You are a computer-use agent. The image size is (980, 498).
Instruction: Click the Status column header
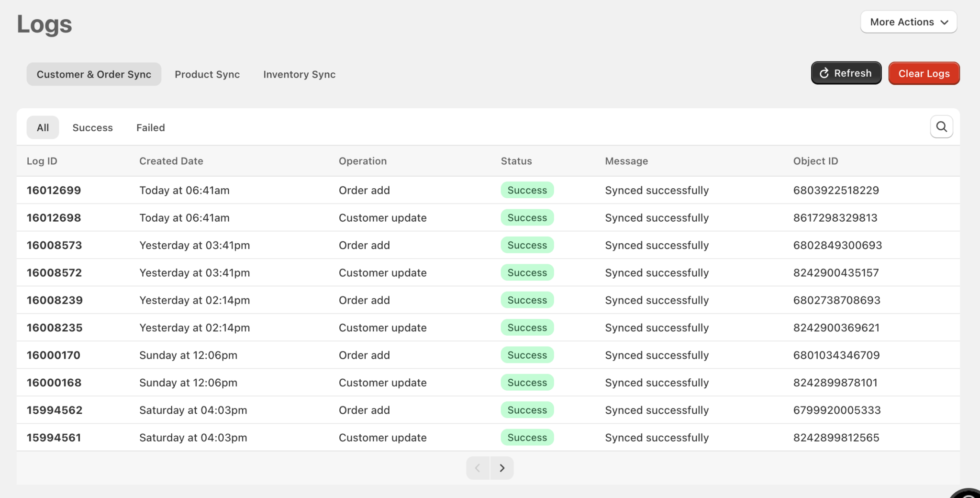[516, 161]
